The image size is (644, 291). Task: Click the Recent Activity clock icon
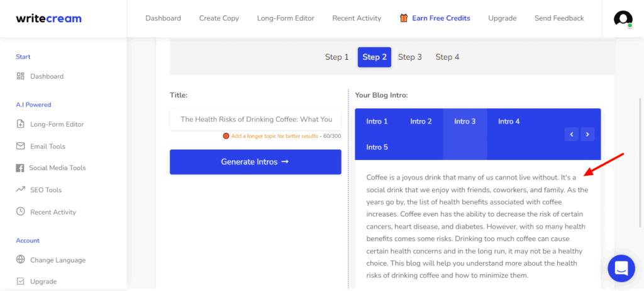pos(20,212)
